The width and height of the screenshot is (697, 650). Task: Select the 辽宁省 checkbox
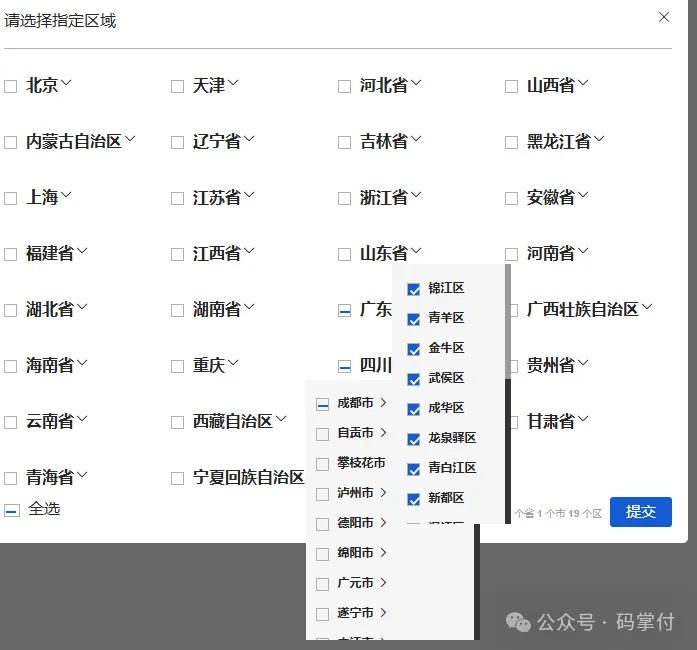[177, 142]
